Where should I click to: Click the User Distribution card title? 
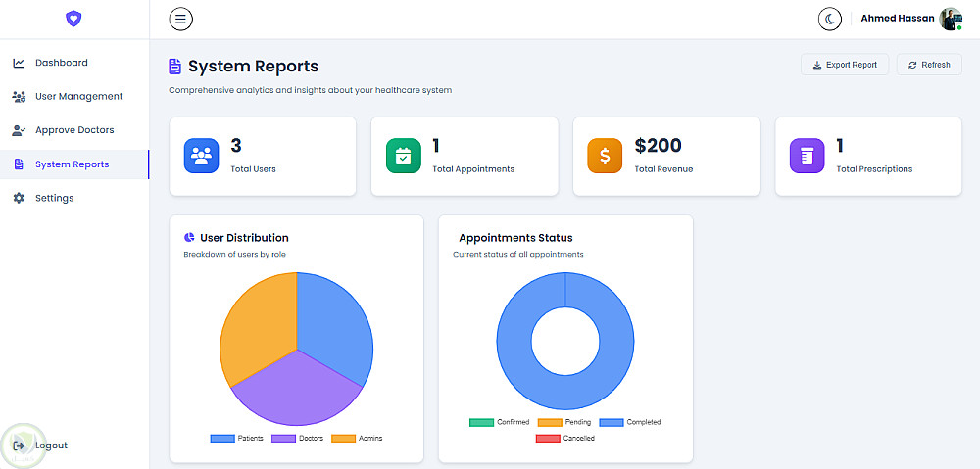pos(244,238)
